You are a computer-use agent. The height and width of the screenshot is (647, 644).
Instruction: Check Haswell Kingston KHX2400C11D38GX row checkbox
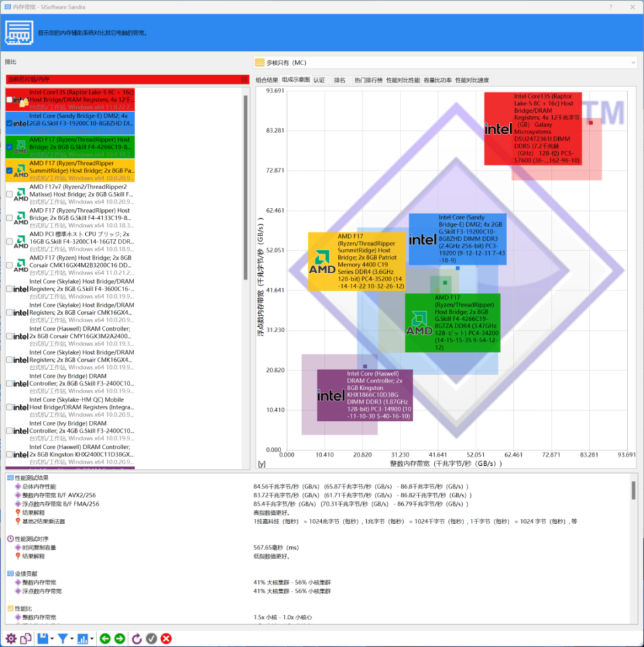(9, 454)
